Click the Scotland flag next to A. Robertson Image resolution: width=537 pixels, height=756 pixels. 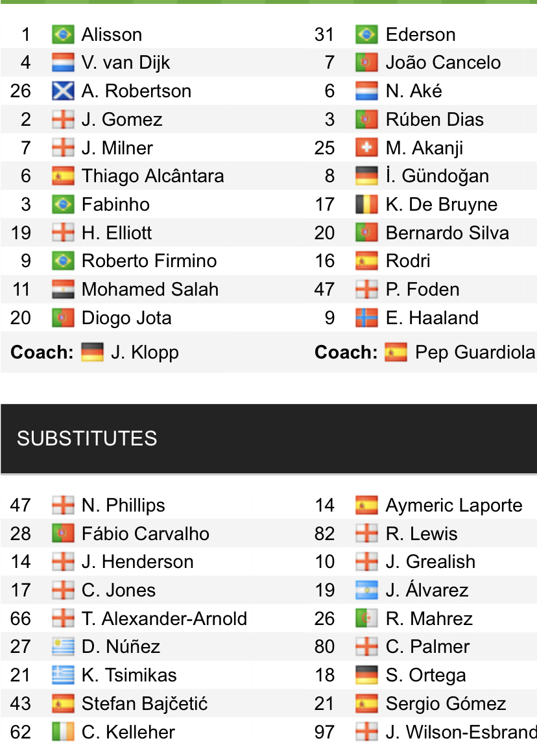(x=63, y=91)
